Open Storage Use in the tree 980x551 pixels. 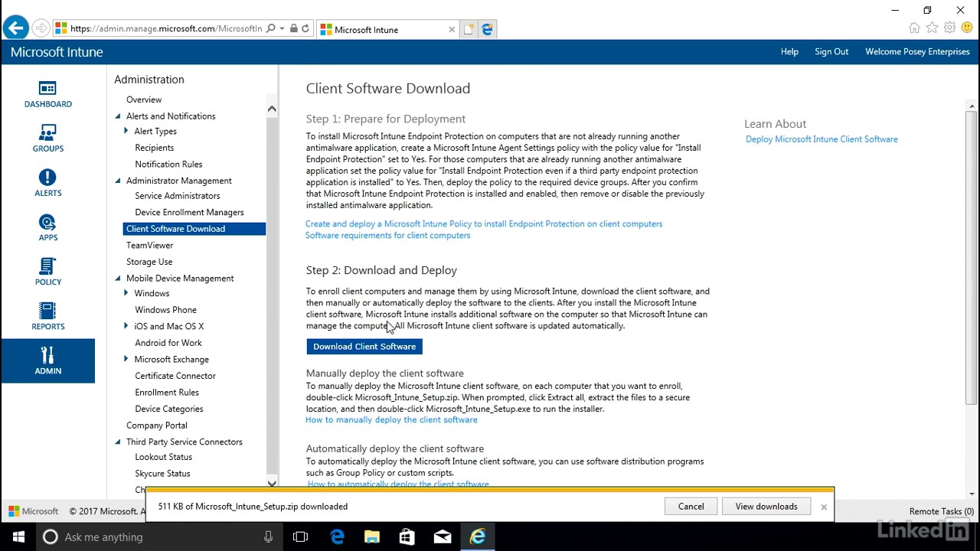coord(149,262)
